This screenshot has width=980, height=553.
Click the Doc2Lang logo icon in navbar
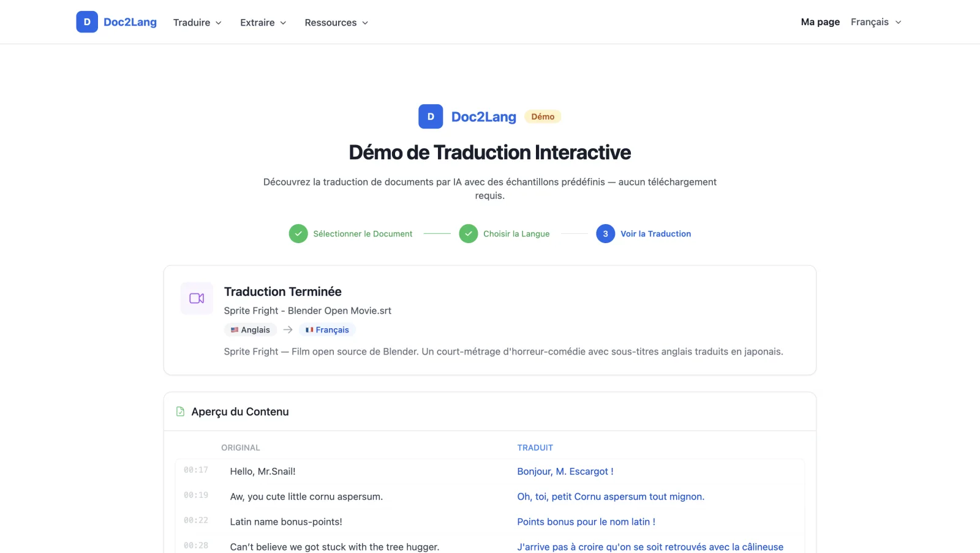[x=87, y=22]
